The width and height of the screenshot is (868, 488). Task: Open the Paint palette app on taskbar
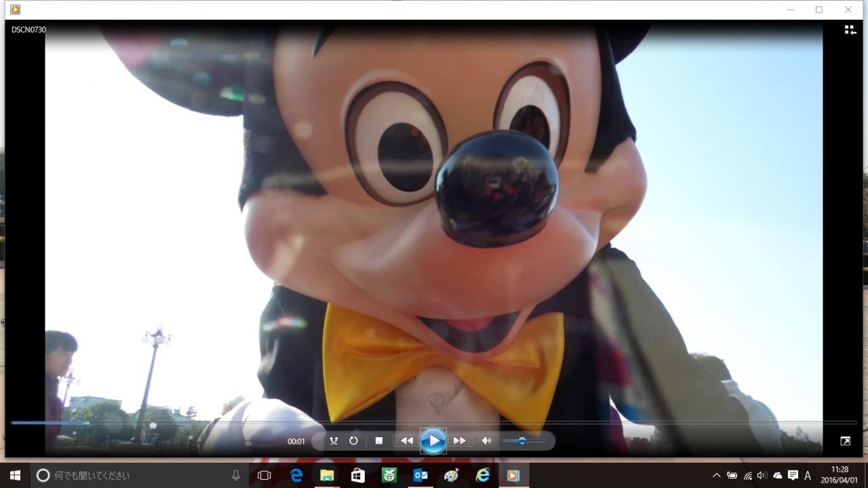pyautogui.click(x=452, y=476)
